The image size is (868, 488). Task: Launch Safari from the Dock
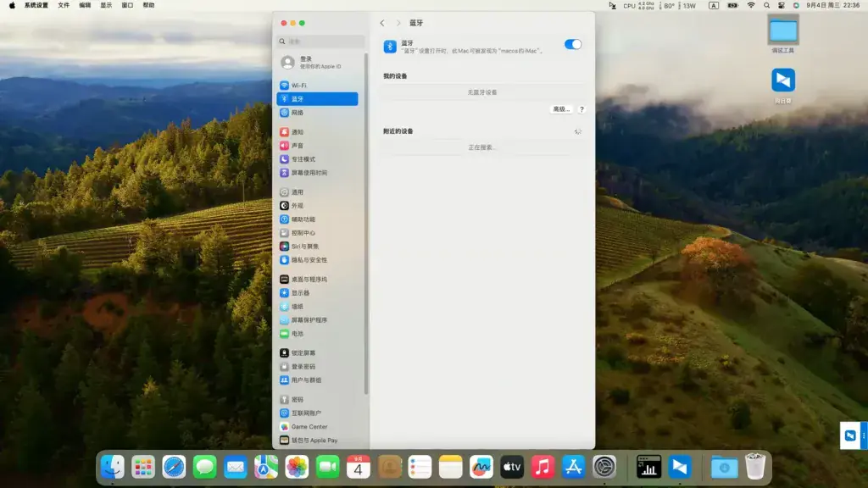[x=174, y=468]
